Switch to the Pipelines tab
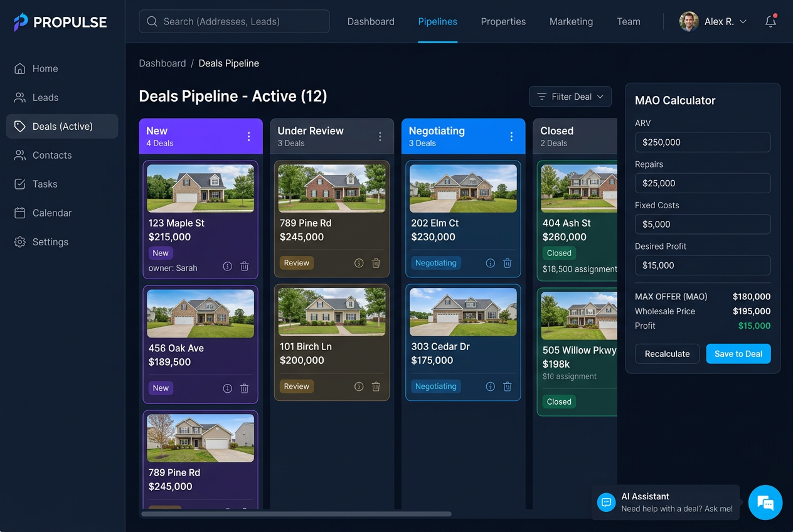The image size is (793, 532). tap(437, 21)
